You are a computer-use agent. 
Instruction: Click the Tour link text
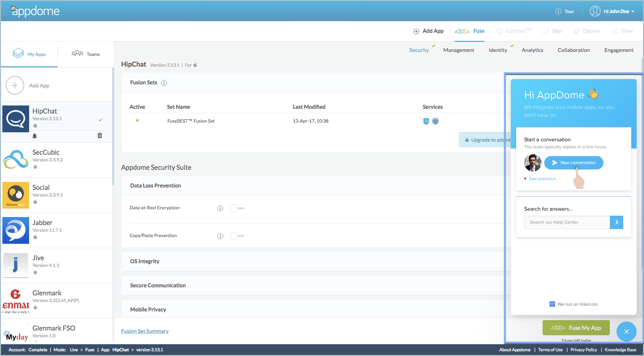coord(569,11)
